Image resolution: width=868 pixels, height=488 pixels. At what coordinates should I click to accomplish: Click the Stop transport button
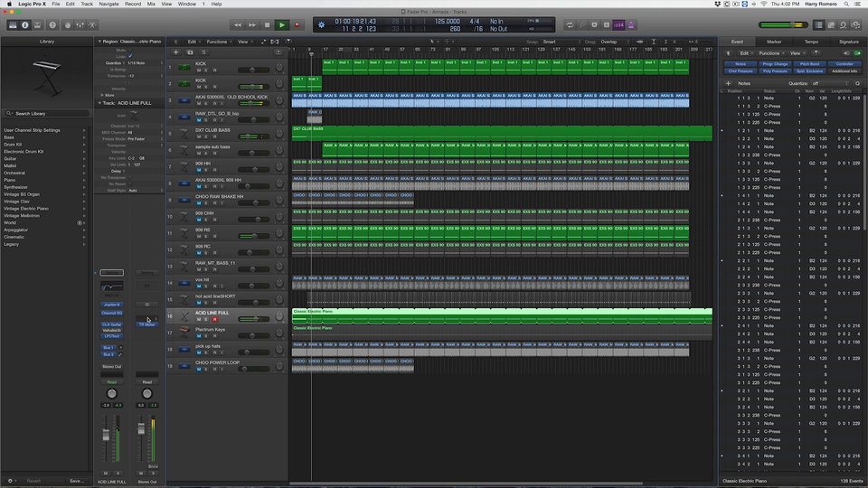point(268,25)
